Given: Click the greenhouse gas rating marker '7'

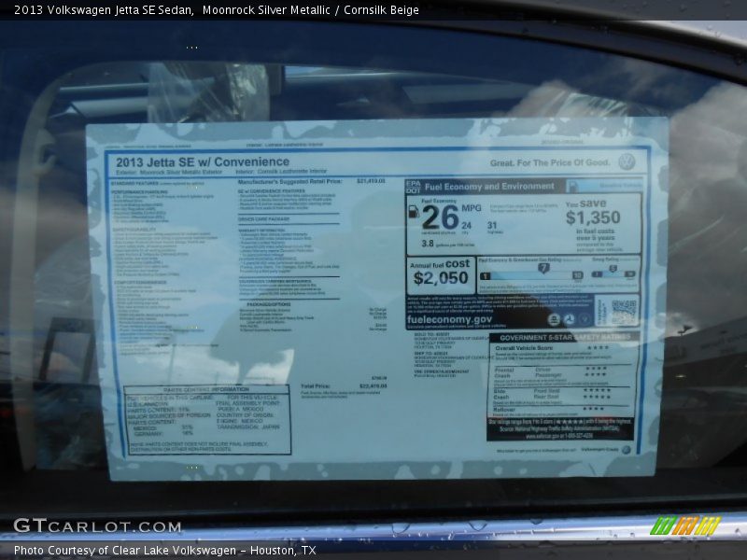Looking at the screenshot, I should tap(543, 268).
